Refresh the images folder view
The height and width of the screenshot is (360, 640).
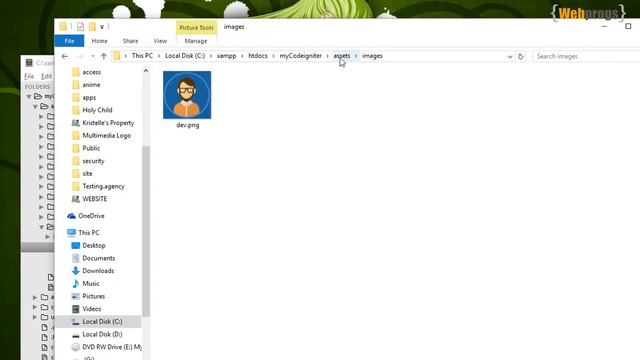point(520,56)
